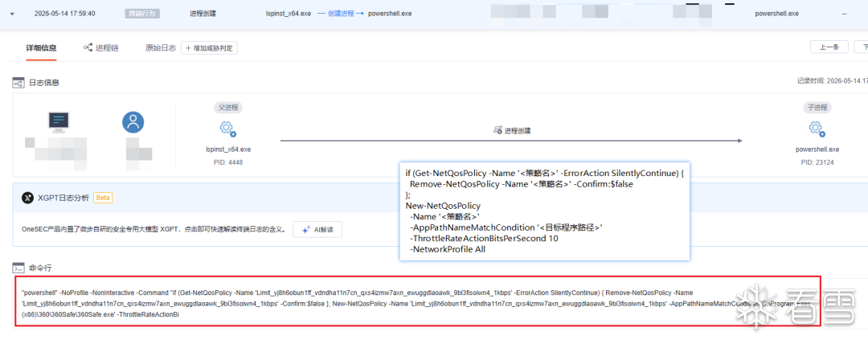Switch to the 详细信息 tab
This screenshot has width=868, height=344.
tap(41, 48)
